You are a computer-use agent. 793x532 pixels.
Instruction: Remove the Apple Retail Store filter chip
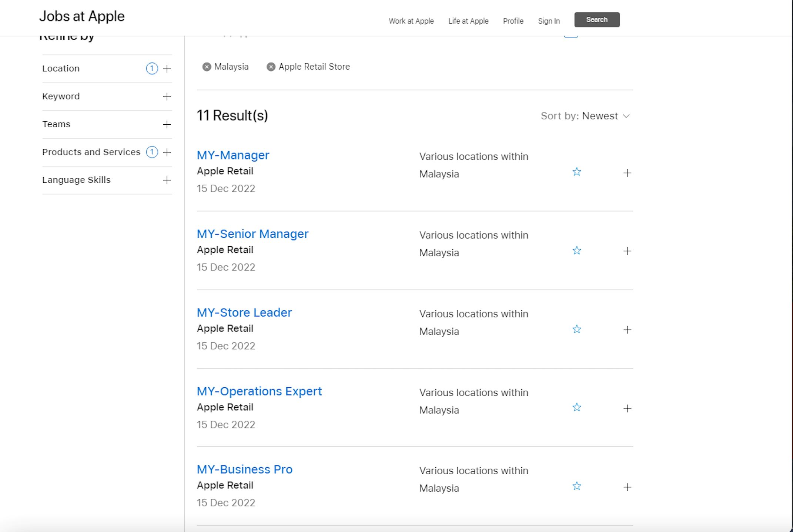click(x=271, y=67)
